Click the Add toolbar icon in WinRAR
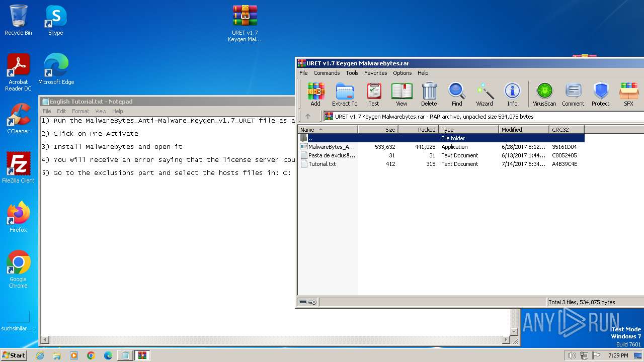This screenshot has height=362, width=644. coord(315,94)
